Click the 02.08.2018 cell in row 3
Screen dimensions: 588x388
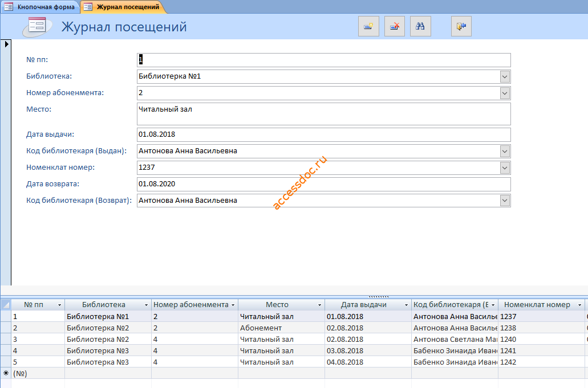368,340
